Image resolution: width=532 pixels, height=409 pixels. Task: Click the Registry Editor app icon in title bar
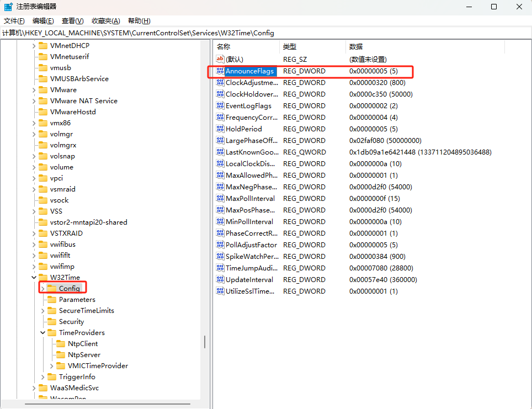8,7
